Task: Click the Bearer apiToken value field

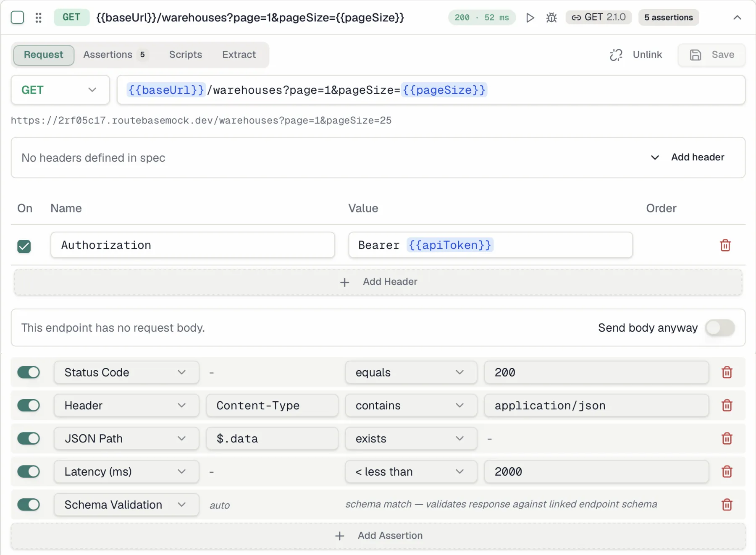Action: pyautogui.click(x=491, y=245)
